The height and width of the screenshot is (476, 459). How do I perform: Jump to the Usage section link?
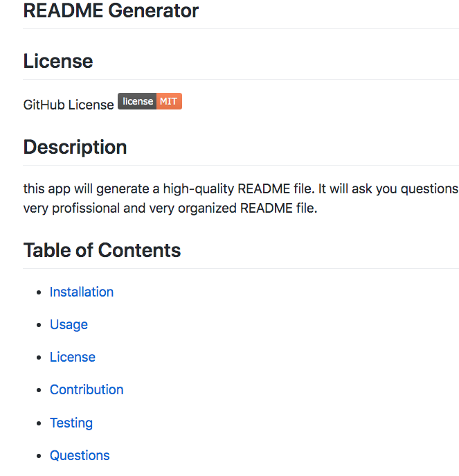point(69,324)
